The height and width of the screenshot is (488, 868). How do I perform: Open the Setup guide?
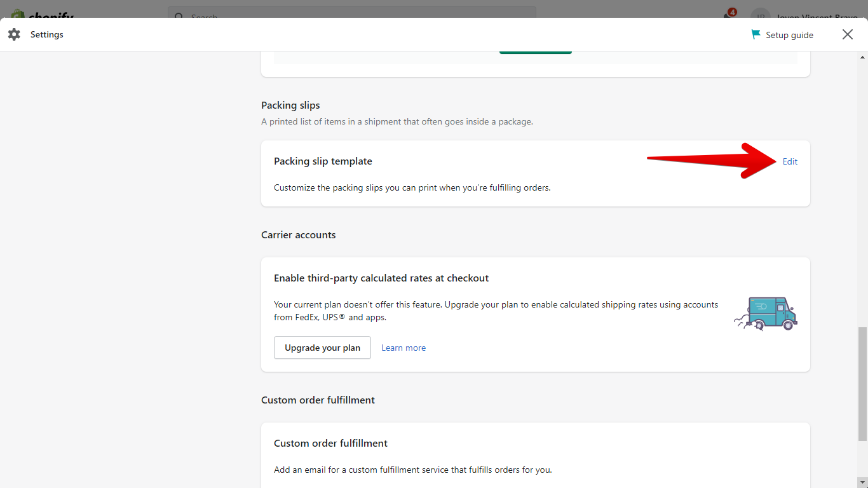coord(789,35)
